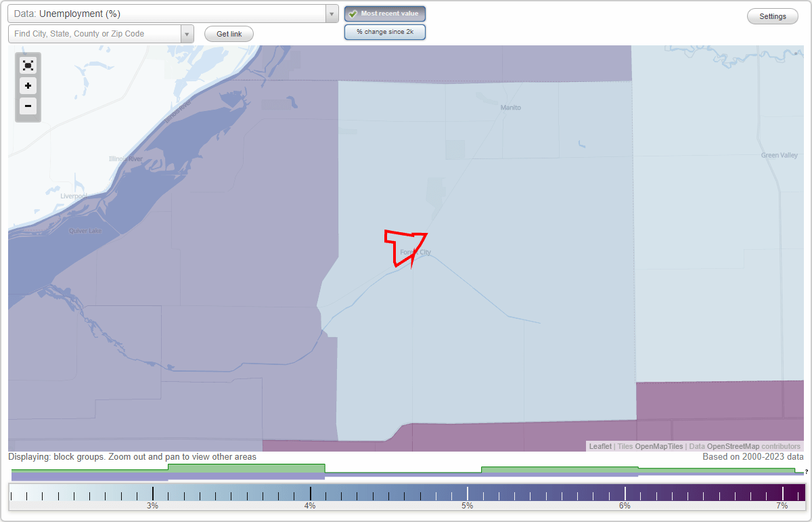Zoom in with the plus button

click(x=28, y=86)
